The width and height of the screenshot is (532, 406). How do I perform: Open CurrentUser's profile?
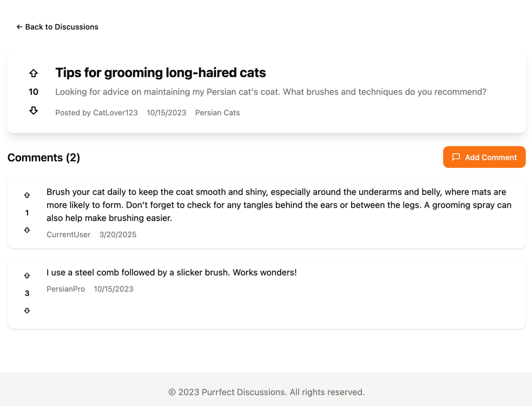coord(68,234)
